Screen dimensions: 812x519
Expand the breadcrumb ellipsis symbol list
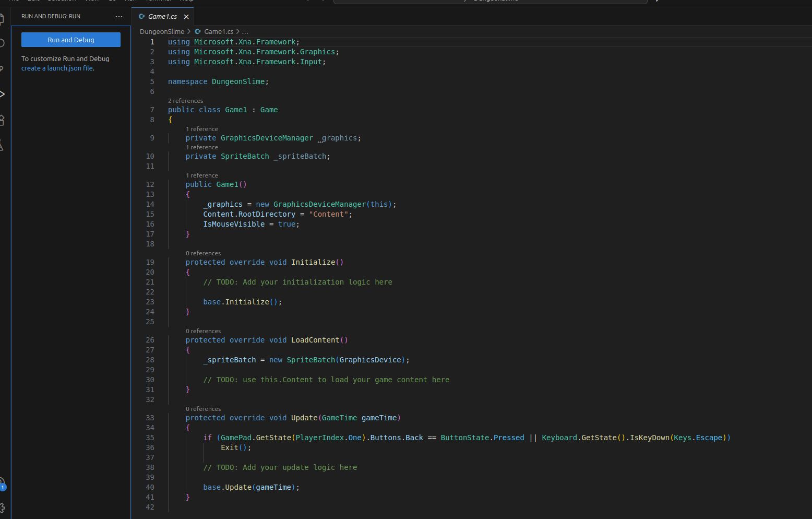click(245, 32)
